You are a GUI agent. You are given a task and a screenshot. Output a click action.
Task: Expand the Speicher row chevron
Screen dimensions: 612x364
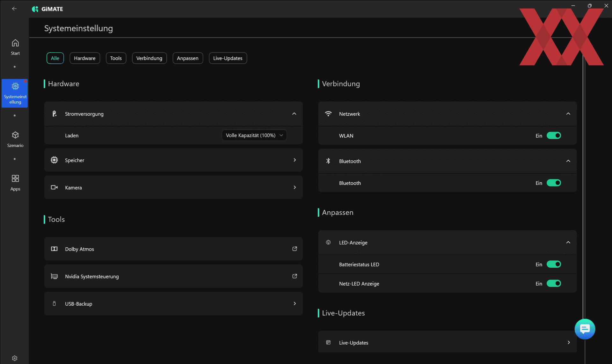pyautogui.click(x=295, y=160)
